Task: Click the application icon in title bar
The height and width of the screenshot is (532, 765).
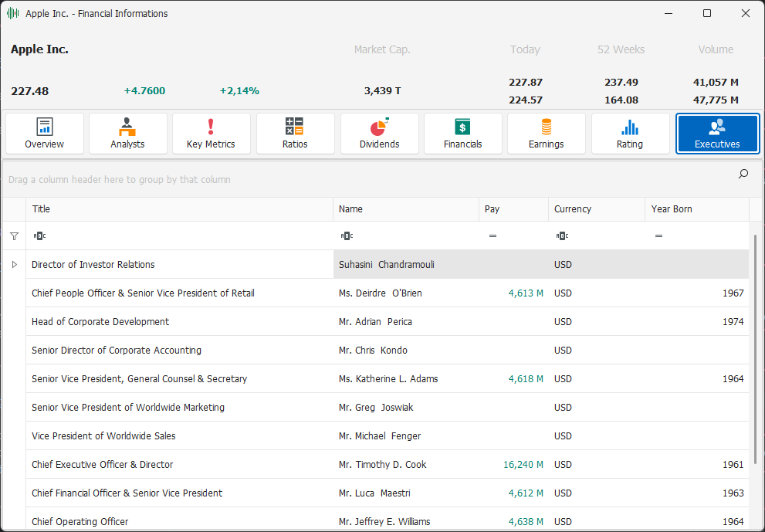Action: (13, 14)
